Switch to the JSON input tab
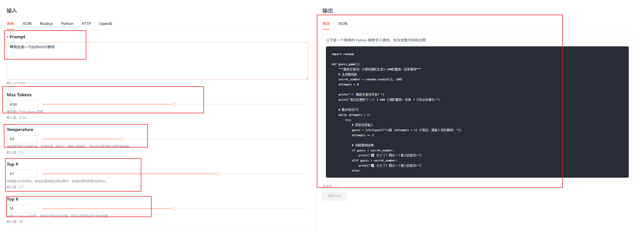Viewport: 644px width, 232px height. pyautogui.click(x=27, y=24)
